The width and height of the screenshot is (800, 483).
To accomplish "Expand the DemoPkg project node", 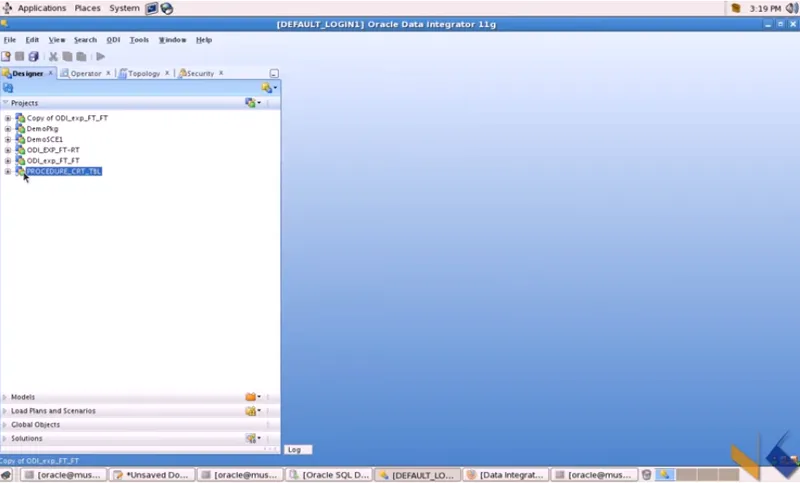I will point(8,129).
